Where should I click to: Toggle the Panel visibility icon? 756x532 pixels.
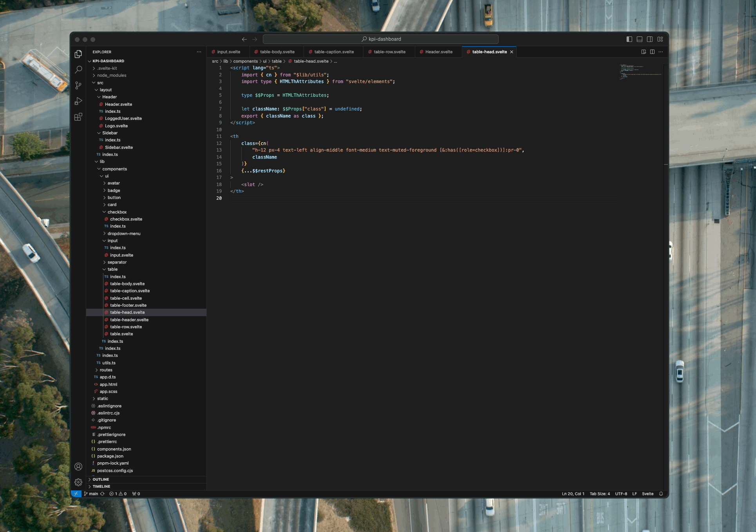tap(639, 39)
